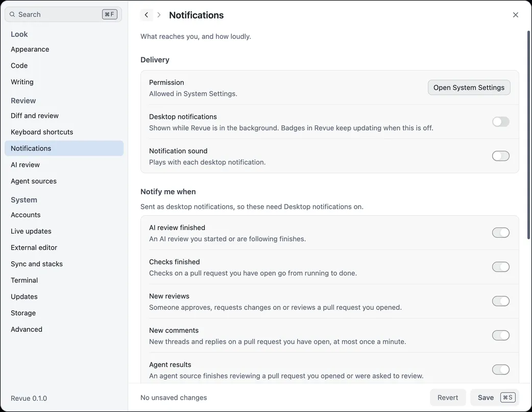Toggle New reviews notifications
This screenshot has width=532, height=412.
click(501, 301)
